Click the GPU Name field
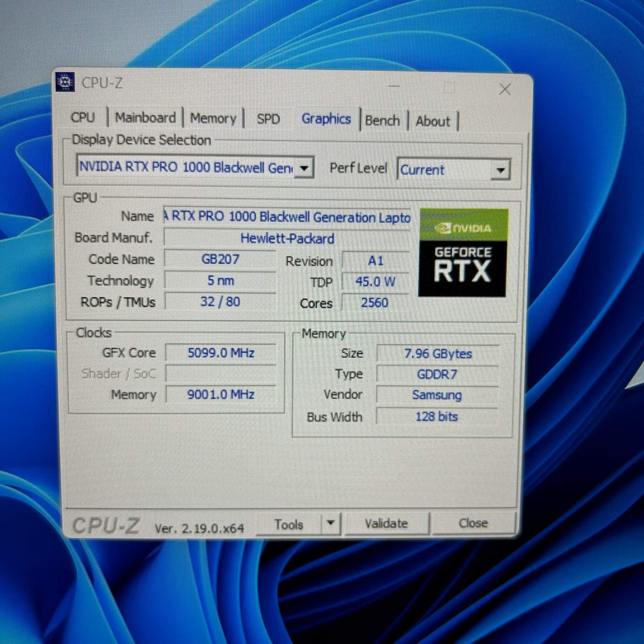 287,217
